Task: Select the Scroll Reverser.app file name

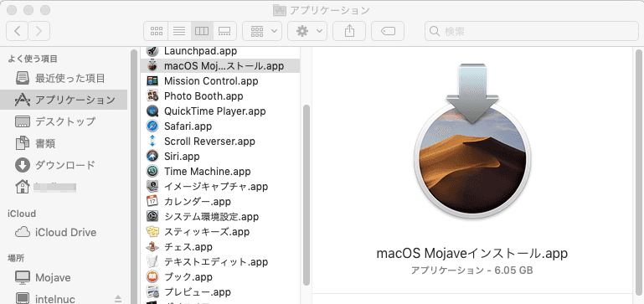Action: (x=209, y=142)
